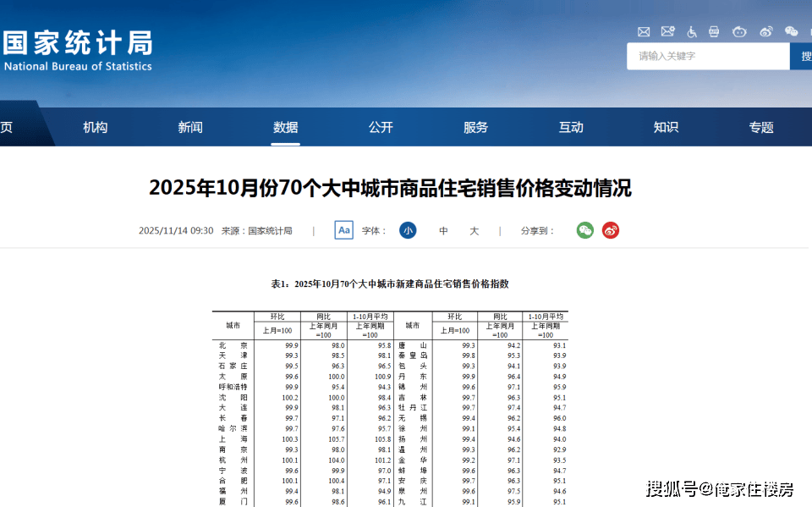Select large font size 大
The image size is (812, 507).
pyautogui.click(x=474, y=230)
